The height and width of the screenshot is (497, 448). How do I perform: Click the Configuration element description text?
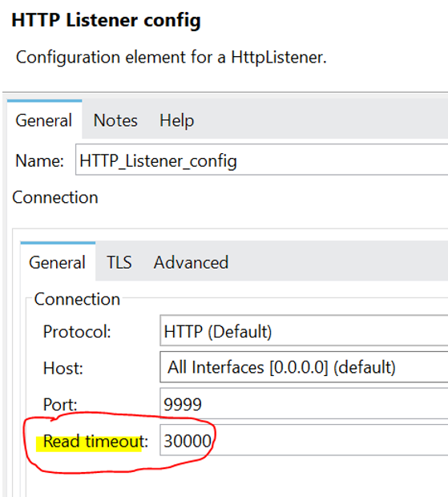(171, 58)
